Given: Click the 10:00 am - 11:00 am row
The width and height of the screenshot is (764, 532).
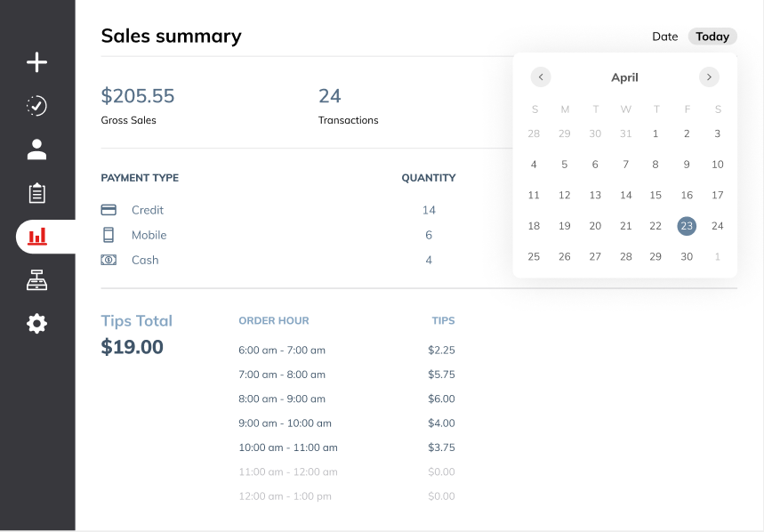Looking at the screenshot, I should [347, 447].
